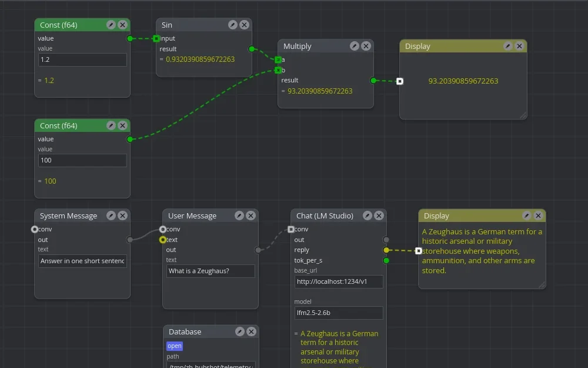
Task: Click the value output port of Const 100
Action: click(x=130, y=140)
